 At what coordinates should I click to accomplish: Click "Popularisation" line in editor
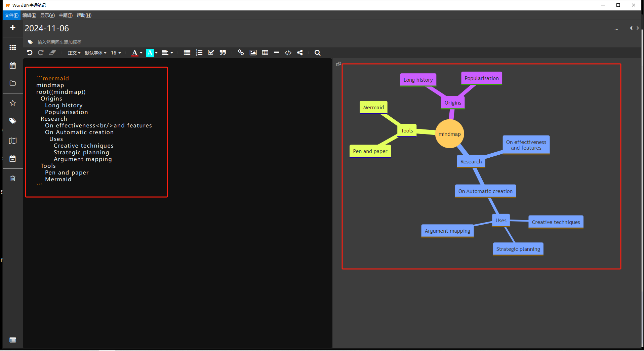[x=67, y=112]
